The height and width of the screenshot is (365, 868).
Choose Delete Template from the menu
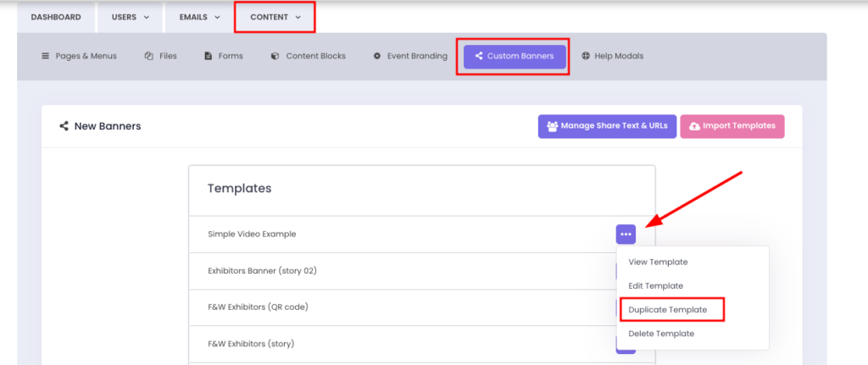point(661,334)
